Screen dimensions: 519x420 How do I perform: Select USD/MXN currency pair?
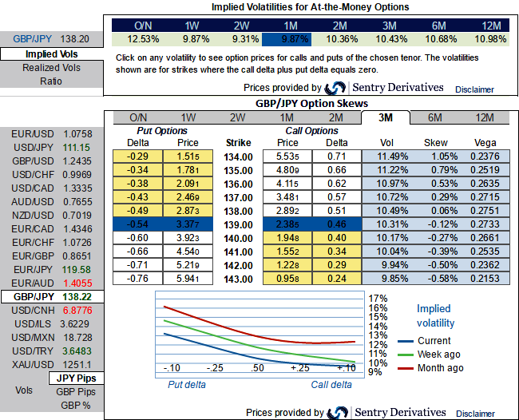tap(52, 338)
